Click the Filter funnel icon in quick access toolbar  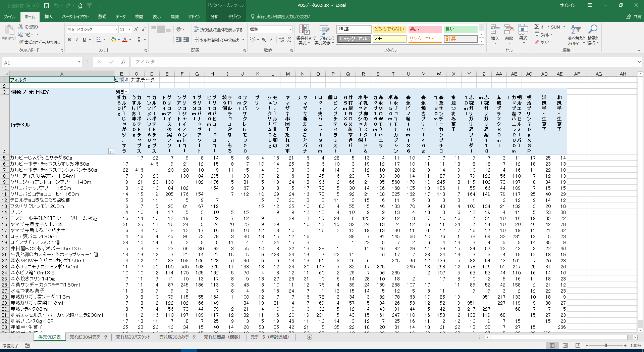pos(90,6)
